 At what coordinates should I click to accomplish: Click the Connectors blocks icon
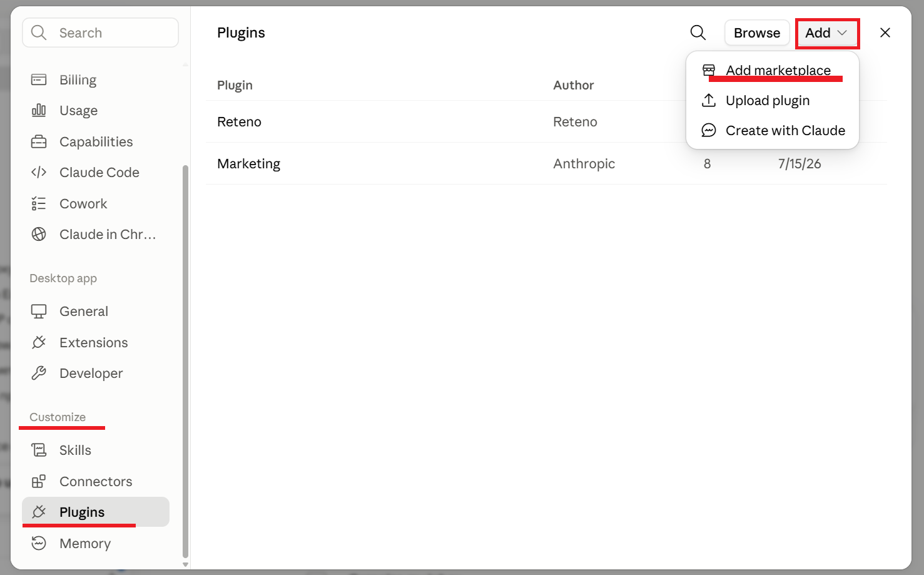[39, 481]
